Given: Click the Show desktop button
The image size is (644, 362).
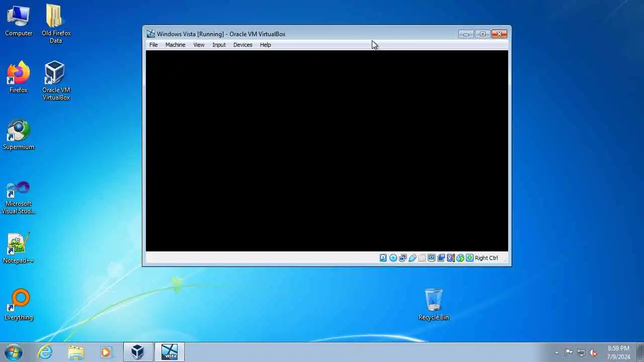Looking at the screenshot, I should [640, 352].
